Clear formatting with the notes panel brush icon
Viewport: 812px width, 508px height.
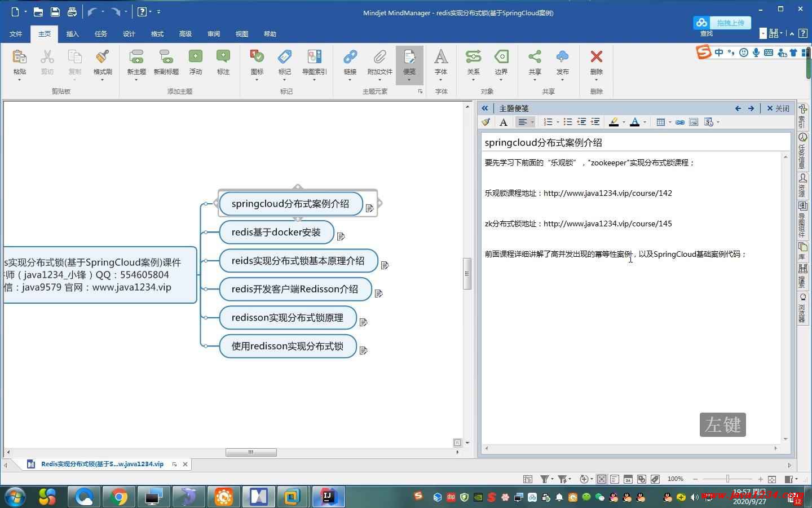point(486,122)
